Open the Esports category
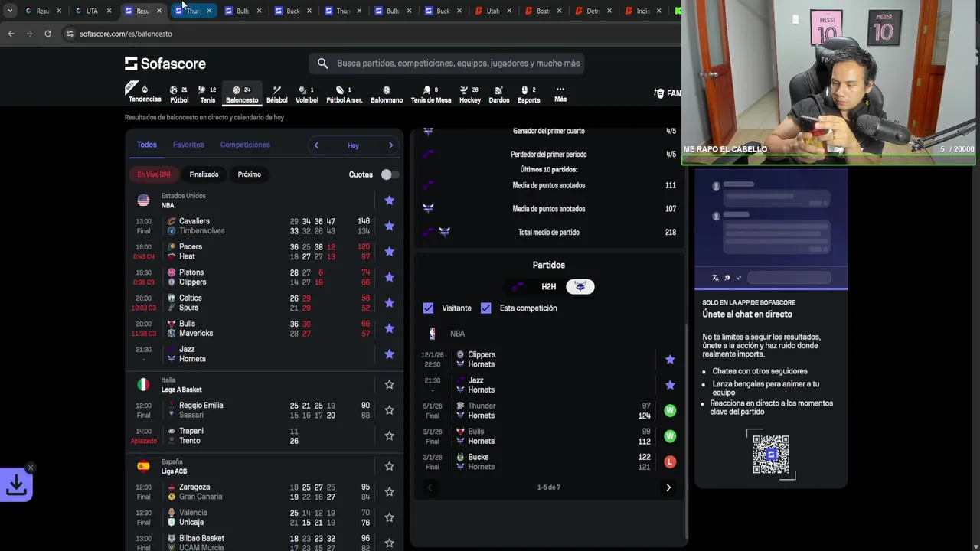Image resolution: width=980 pixels, height=551 pixels. (529, 94)
